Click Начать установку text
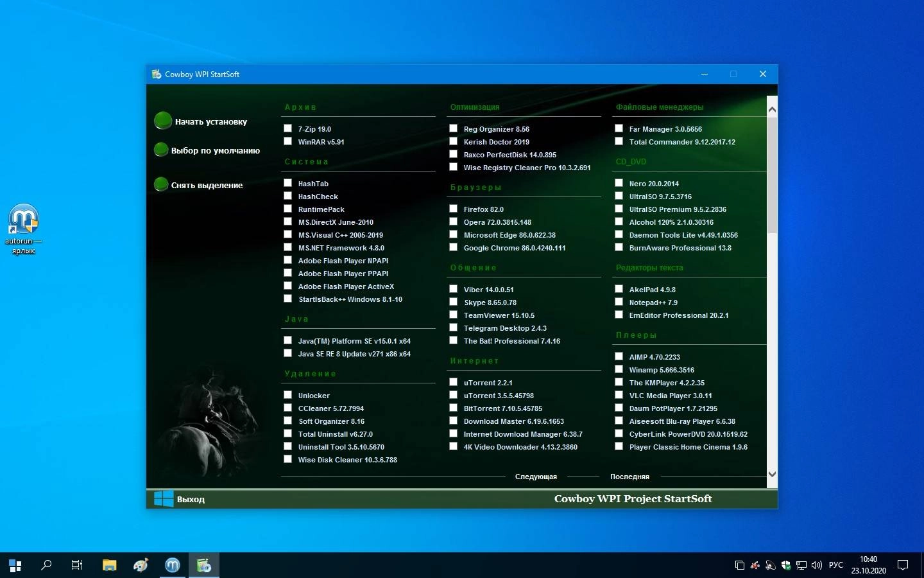The height and width of the screenshot is (578, 924). click(x=211, y=121)
